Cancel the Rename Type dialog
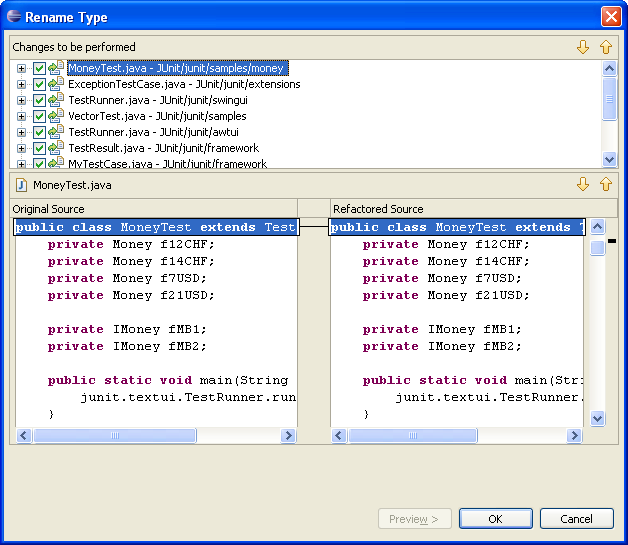This screenshot has height=545, width=628. click(576, 519)
